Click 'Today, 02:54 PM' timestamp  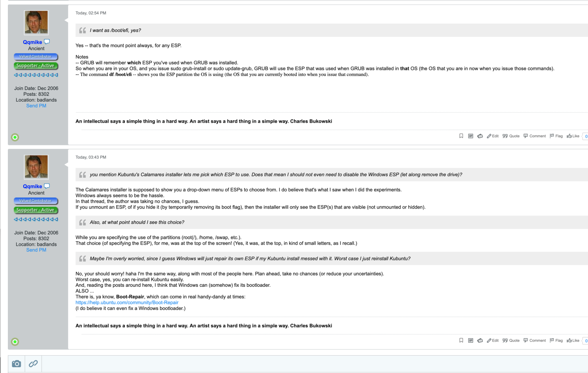(91, 13)
